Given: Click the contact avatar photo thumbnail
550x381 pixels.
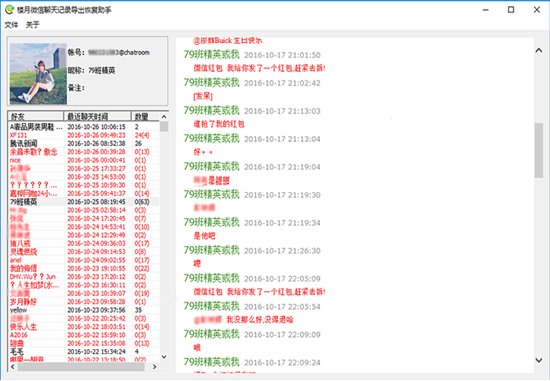Looking at the screenshot, I should pyautogui.click(x=38, y=74).
